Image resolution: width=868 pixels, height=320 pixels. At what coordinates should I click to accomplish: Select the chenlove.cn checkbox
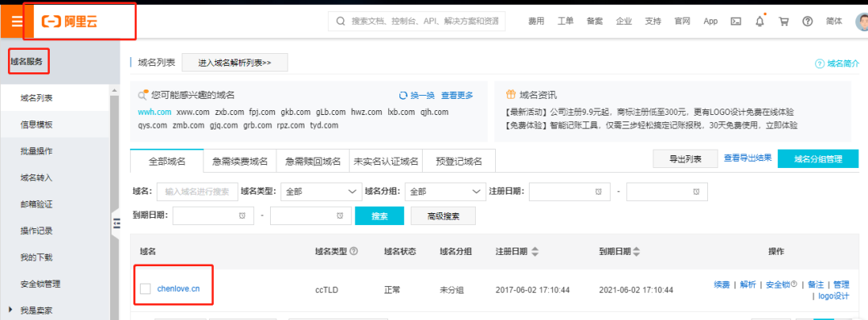point(145,289)
